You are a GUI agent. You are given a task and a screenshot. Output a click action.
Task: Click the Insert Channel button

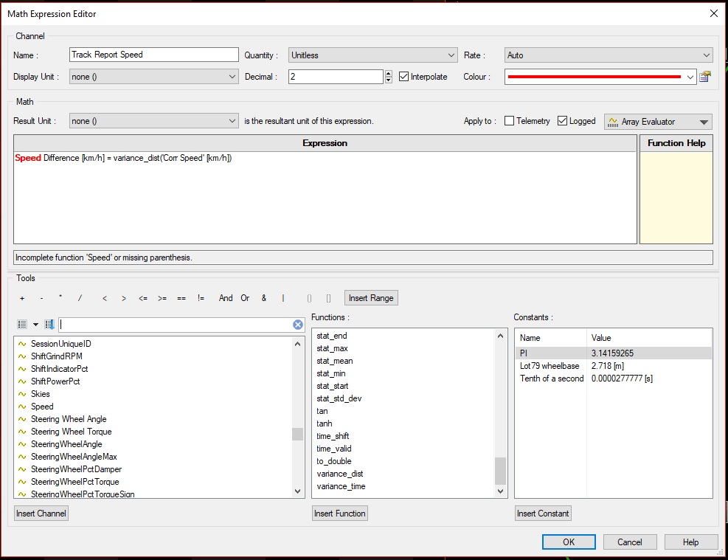point(41,514)
